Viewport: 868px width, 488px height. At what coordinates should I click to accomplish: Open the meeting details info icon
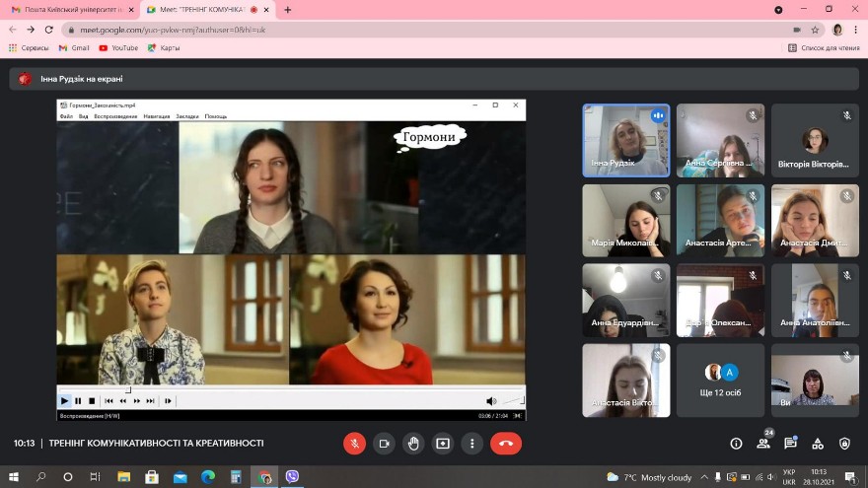pos(736,444)
